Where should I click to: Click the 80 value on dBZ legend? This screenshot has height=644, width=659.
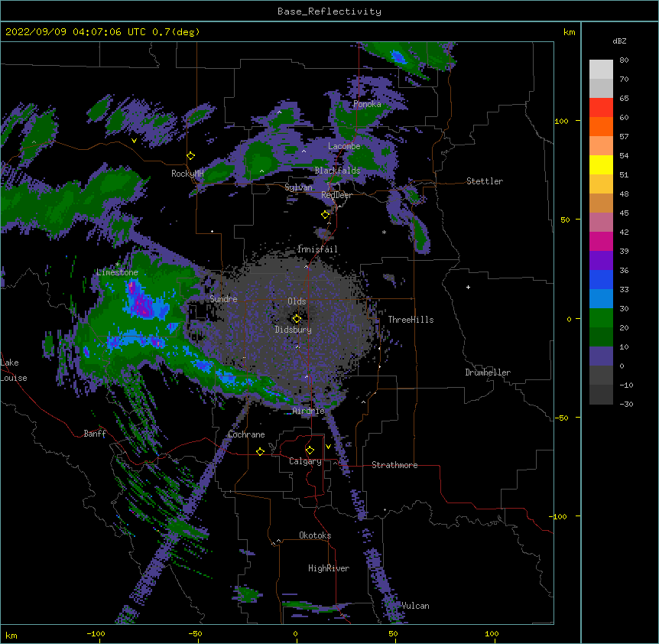tap(624, 60)
